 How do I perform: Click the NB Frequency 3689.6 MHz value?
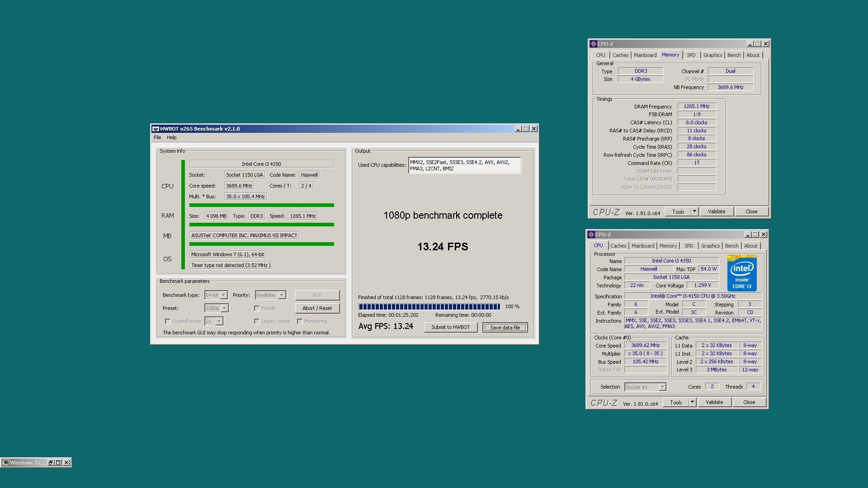(731, 87)
